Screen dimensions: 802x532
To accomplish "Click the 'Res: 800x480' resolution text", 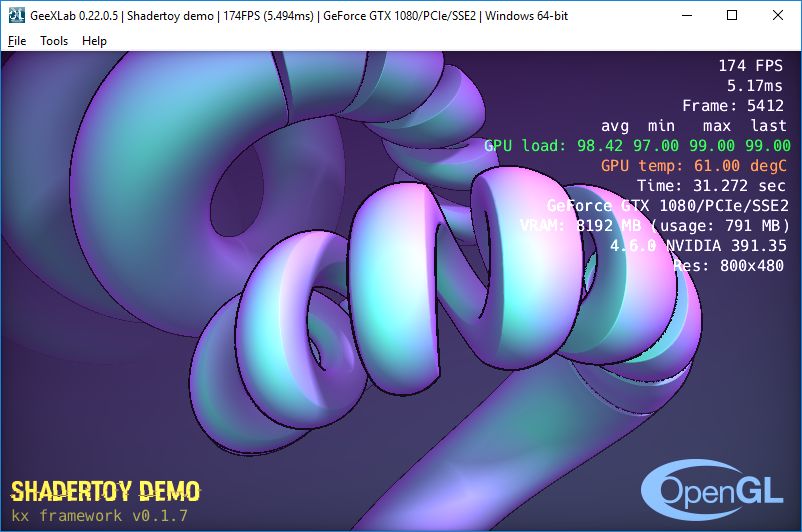I will 728,265.
